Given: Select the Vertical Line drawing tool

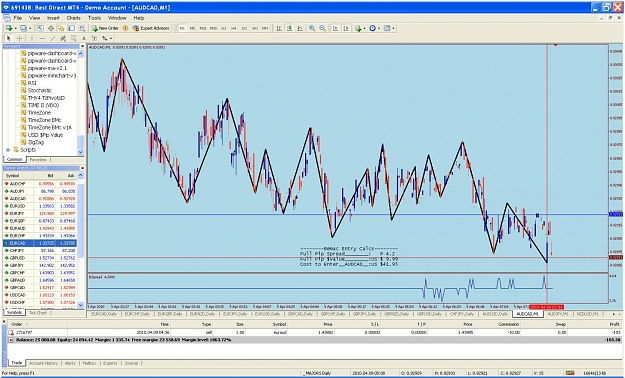Looking at the screenshot, I should [x=32, y=39].
